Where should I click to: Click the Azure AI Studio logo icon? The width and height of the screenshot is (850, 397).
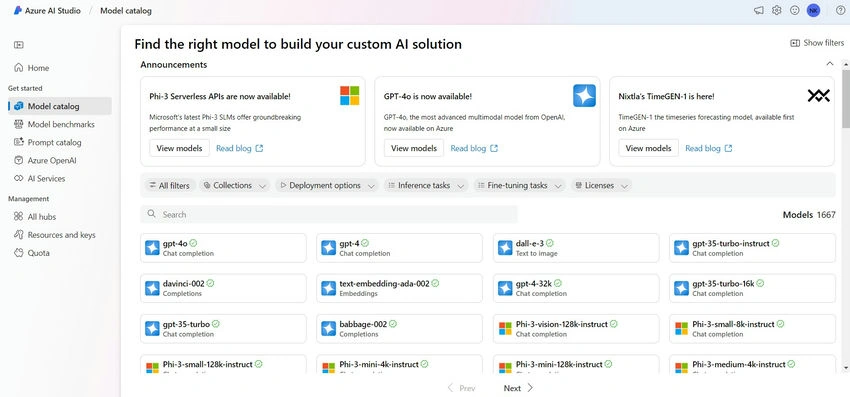click(17, 10)
